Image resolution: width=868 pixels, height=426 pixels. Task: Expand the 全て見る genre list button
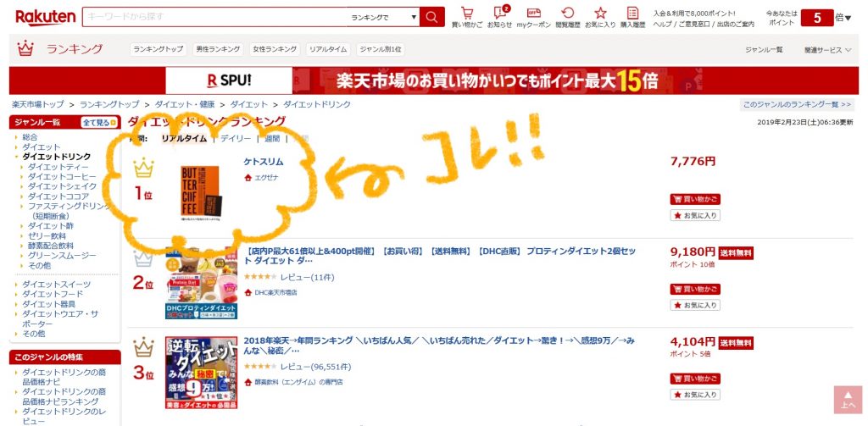coord(95,123)
